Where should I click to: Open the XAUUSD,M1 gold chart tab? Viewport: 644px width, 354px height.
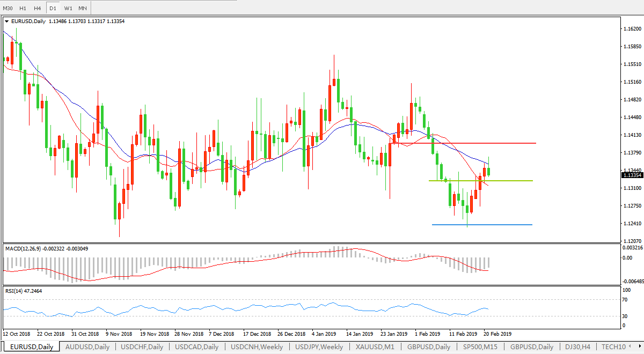(376, 347)
